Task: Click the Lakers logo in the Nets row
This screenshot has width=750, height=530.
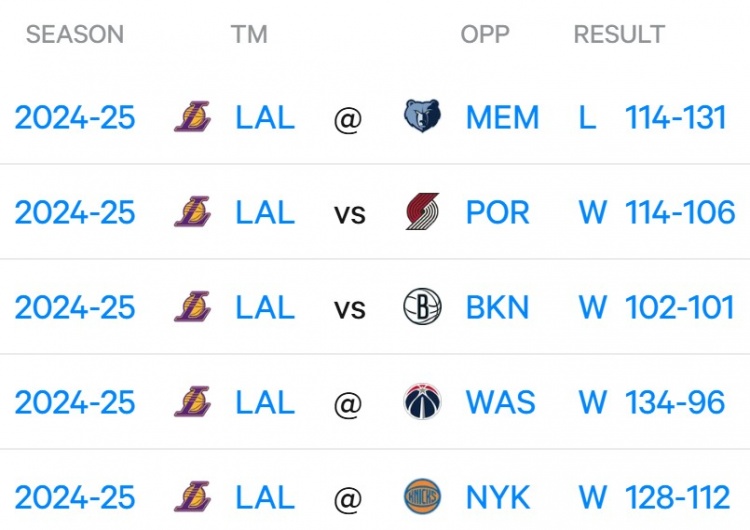Action: (193, 307)
